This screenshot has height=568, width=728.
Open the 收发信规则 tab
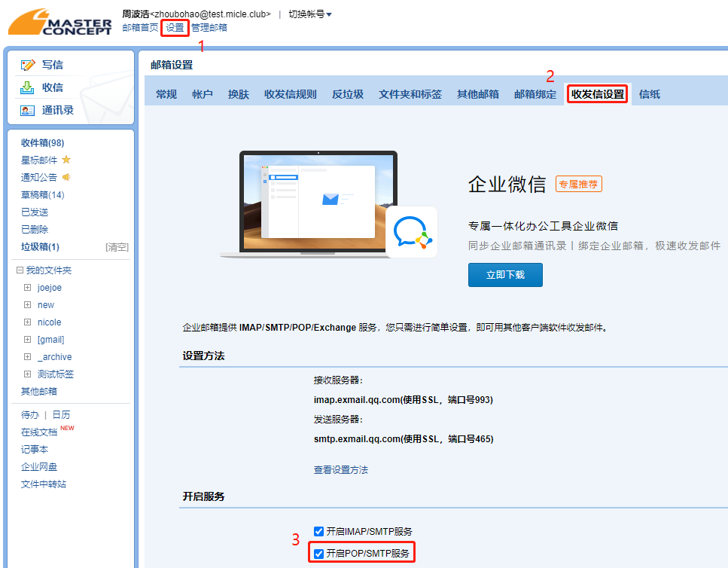click(x=291, y=94)
